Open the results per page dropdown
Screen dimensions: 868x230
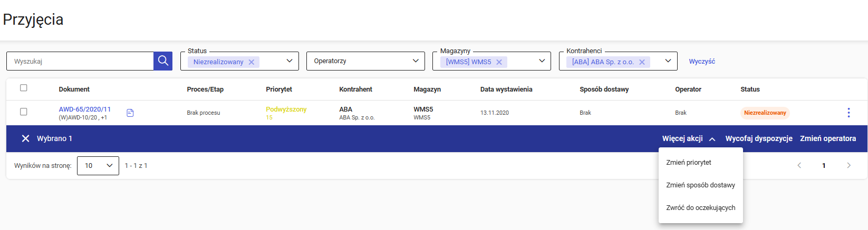98,165
